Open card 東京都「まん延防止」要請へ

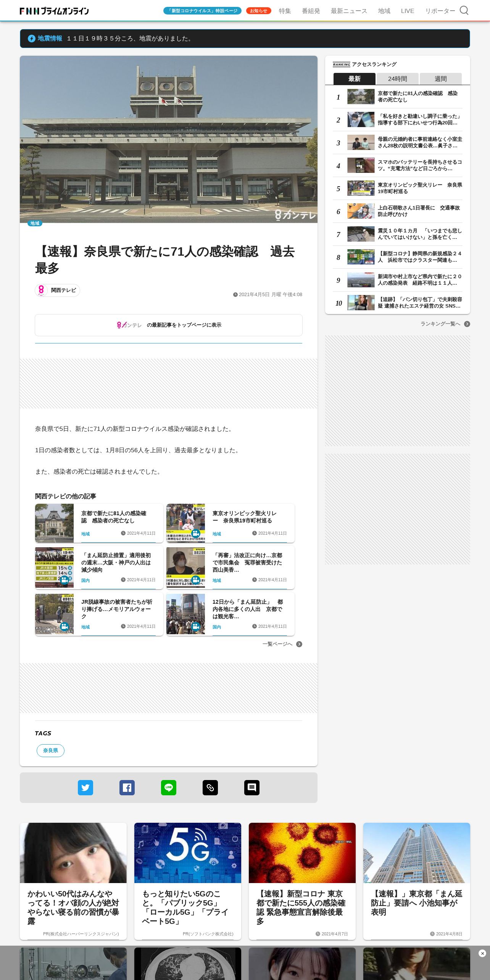pos(417,882)
